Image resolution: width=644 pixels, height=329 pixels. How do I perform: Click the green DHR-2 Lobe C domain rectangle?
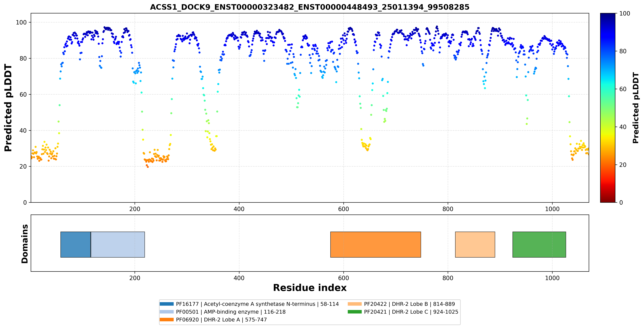[539, 244]
